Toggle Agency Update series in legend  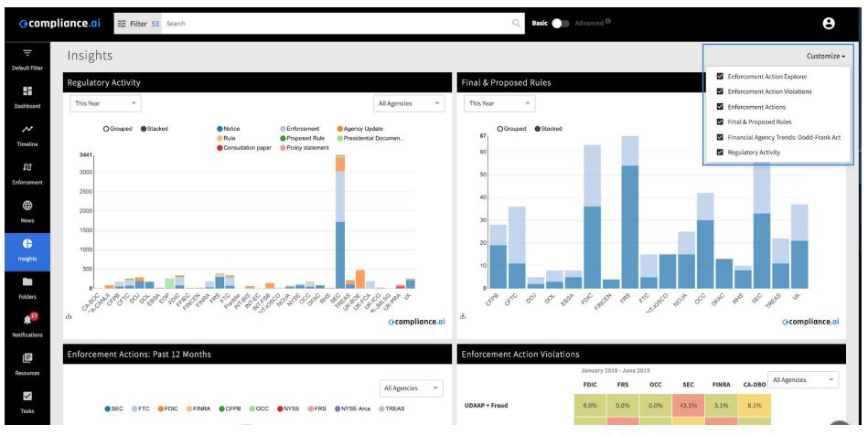click(x=359, y=129)
